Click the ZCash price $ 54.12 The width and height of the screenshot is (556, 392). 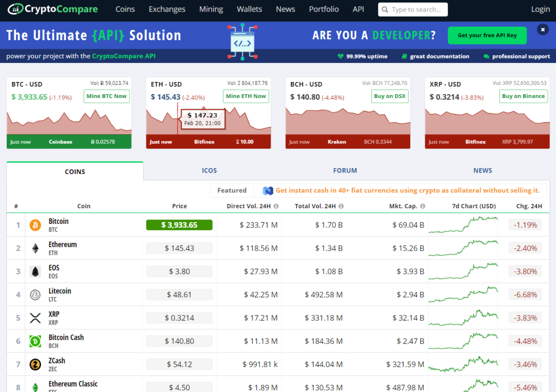coord(179,364)
